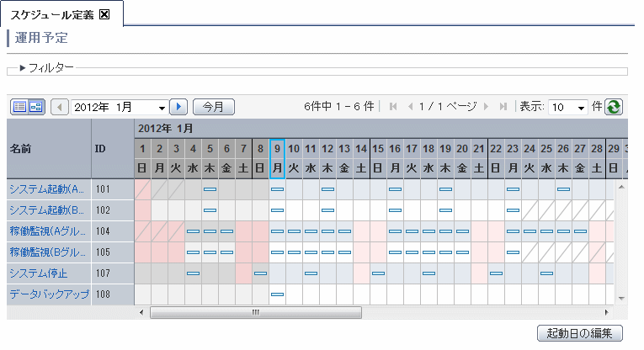The width and height of the screenshot is (644, 350).
Task: Go to previous month arrow
Action: pyautogui.click(x=59, y=107)
